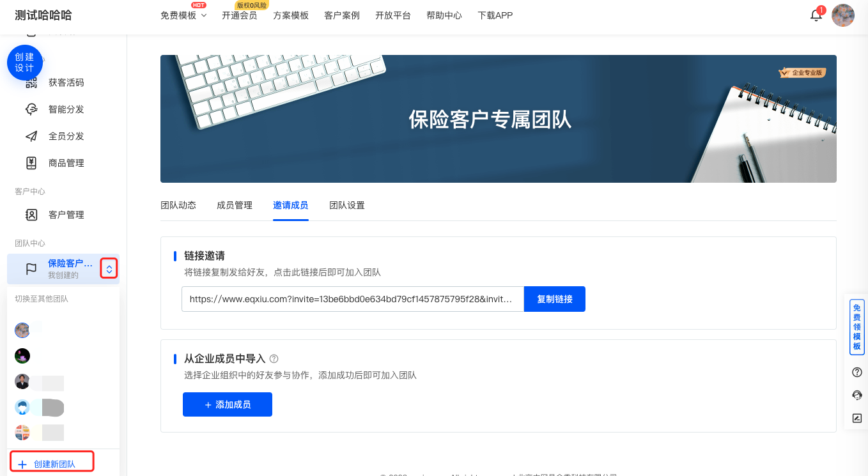This screenshot has height=476, width=868.
Task: Click the 客户管理 contact icon
Action: [x=31, y=215]
